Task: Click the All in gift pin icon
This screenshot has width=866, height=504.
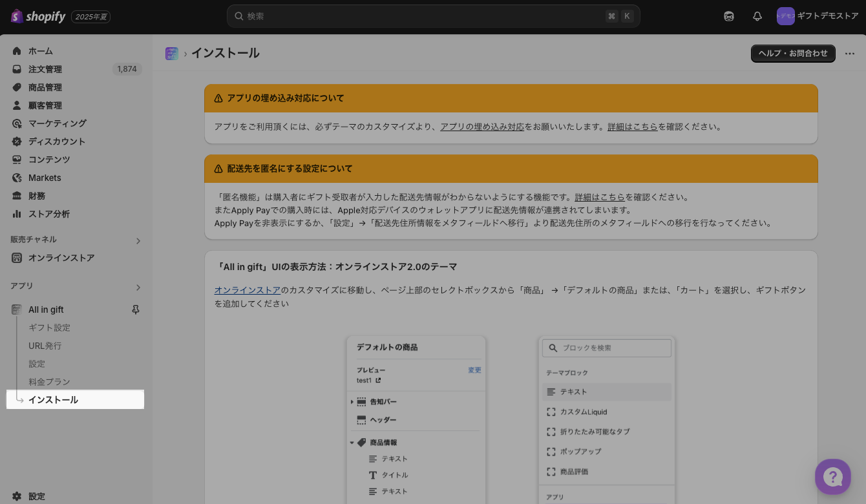Action: 136,310
